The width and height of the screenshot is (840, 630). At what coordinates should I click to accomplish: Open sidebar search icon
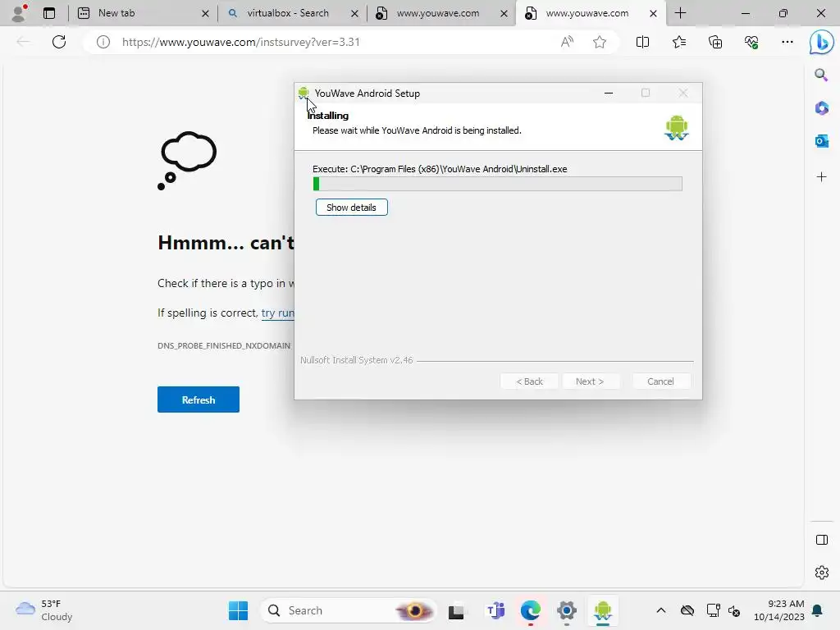(821, 75)
